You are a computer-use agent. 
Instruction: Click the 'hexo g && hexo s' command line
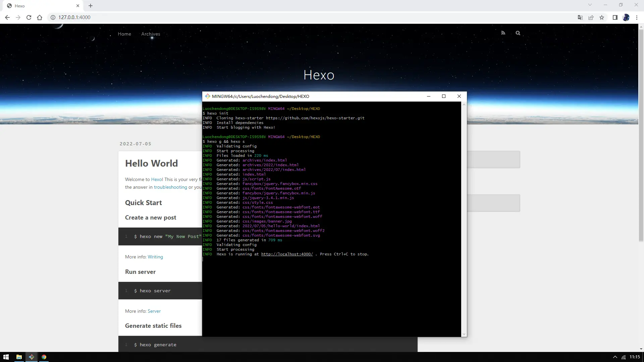point(224,141)
